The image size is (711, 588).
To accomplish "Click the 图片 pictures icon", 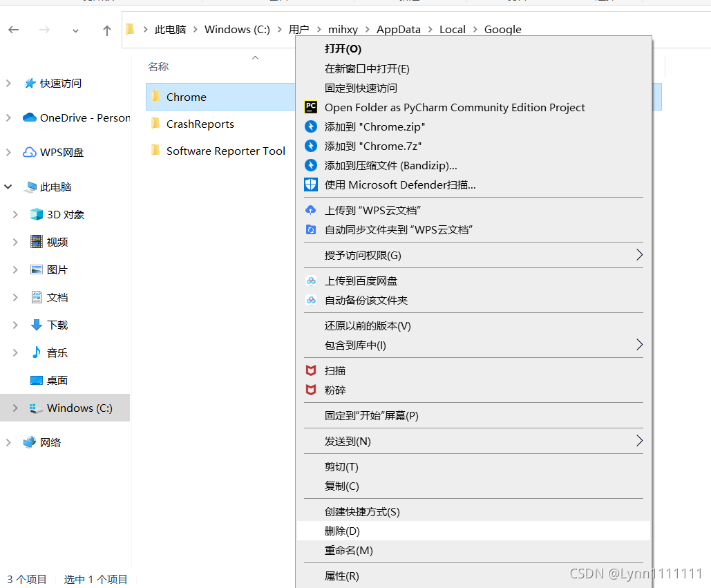I will click(x=36, y=269).
